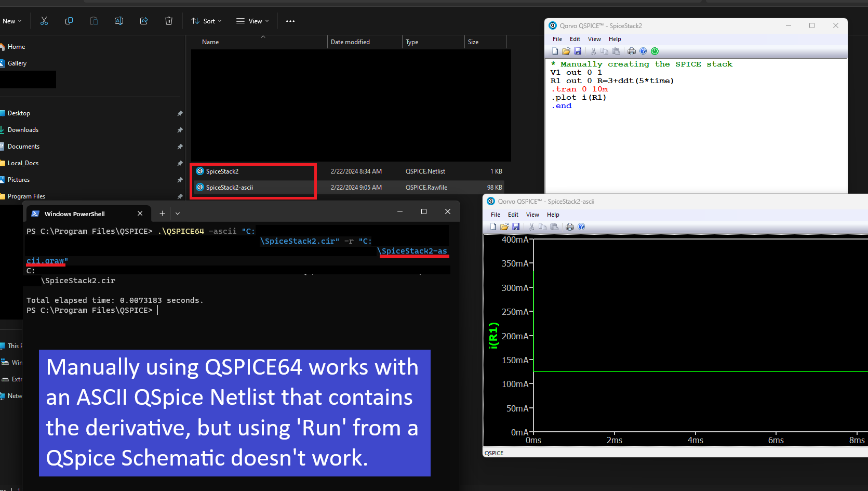Click Cut icon in SpiceStack2-ascii window
868x491 pixels.
coord(531,227)
